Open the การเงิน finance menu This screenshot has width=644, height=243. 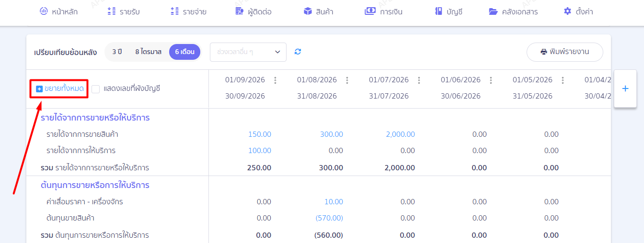pos(383,11)
